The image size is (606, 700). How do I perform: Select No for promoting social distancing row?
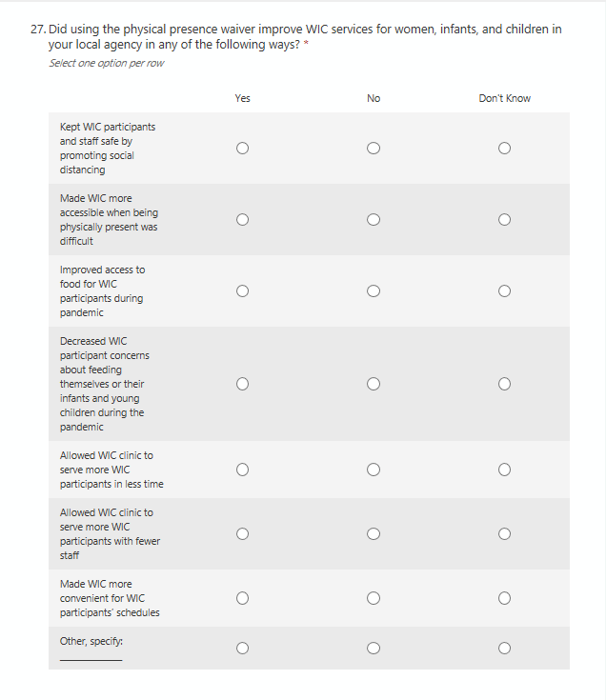(374, 148)
